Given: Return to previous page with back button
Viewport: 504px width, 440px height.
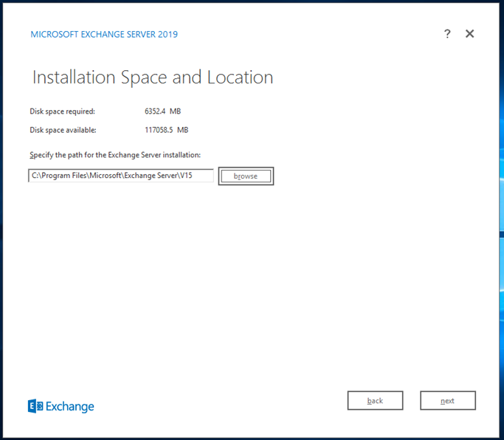Looking at the screenshot, I should coord(375,400).
